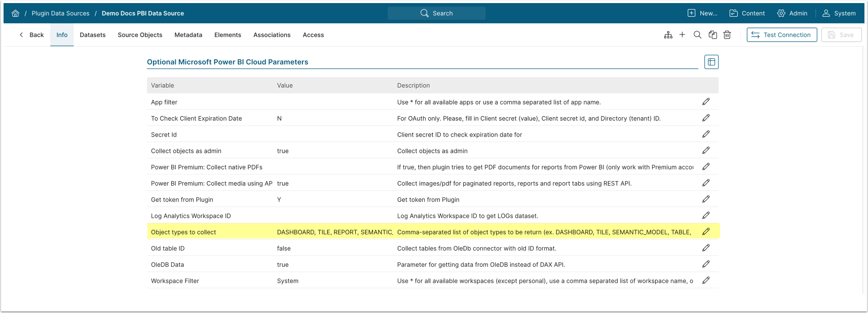Open the table layout icon beside section heading
The height and width of the screenshot is (313, 868).
pyautogui.click(x=711, y=62)
